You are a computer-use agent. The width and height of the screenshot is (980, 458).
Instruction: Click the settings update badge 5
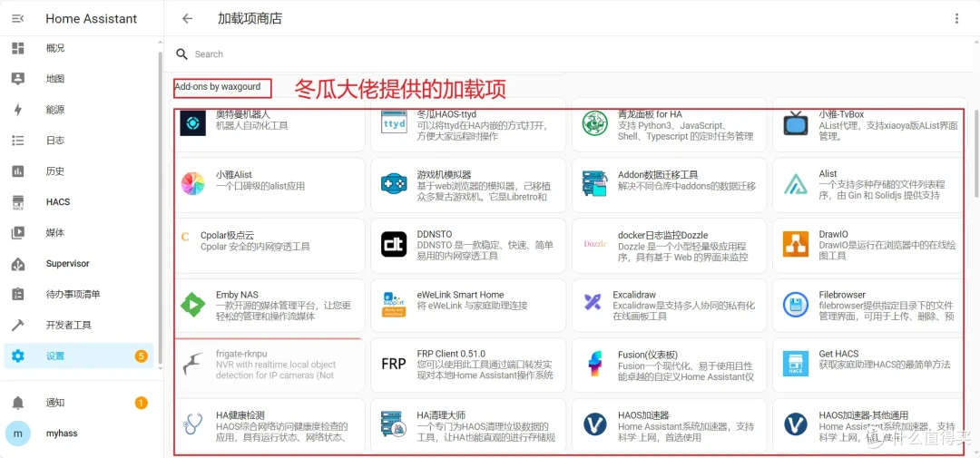point(142,356)
